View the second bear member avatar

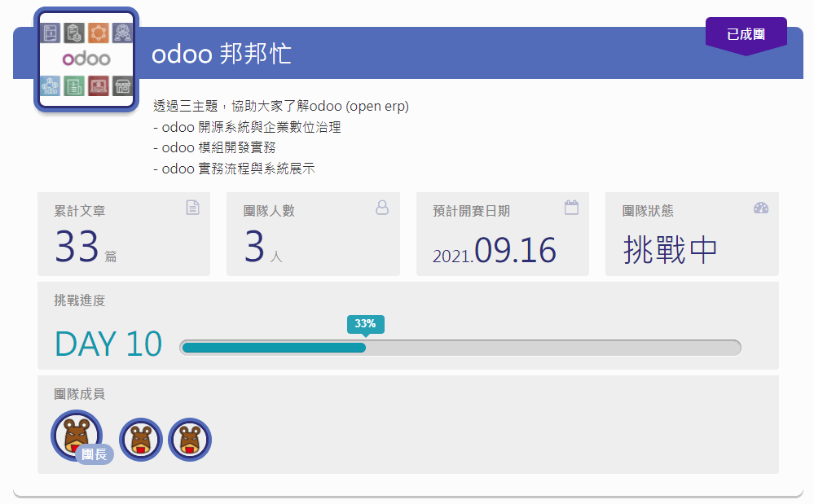tap(140, 439)
